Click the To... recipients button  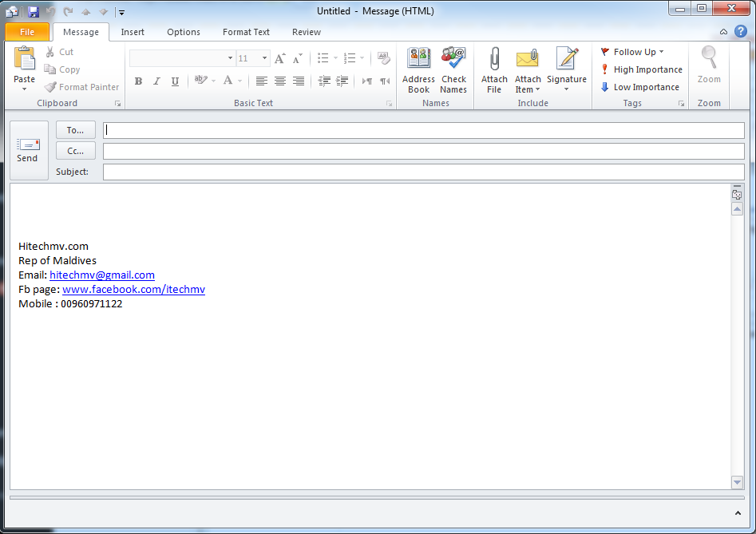point(76,130)
